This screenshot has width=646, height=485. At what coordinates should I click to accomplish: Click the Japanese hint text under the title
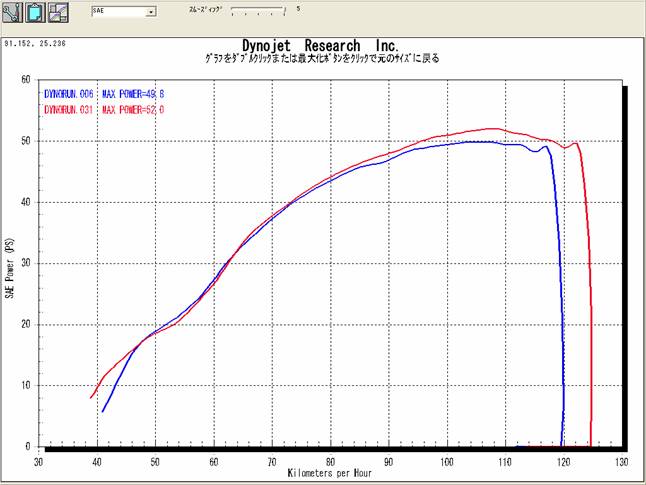[320, 58]
